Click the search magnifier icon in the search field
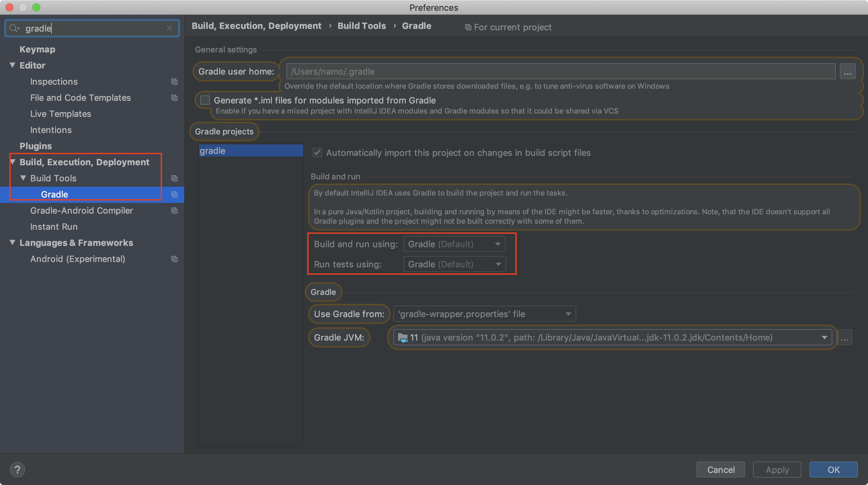This screenshot has width=868, height=485. coord(14,28)
